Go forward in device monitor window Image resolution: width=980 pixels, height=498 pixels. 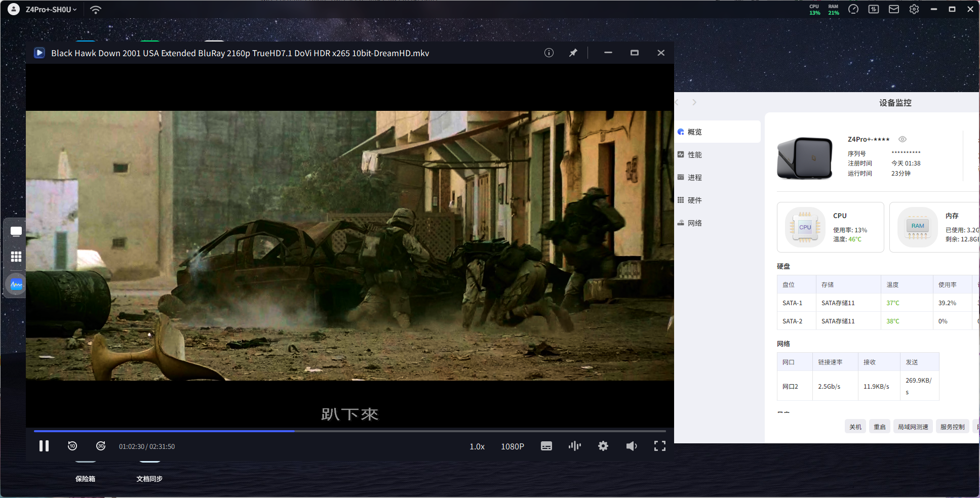click(x=694, y=102)
